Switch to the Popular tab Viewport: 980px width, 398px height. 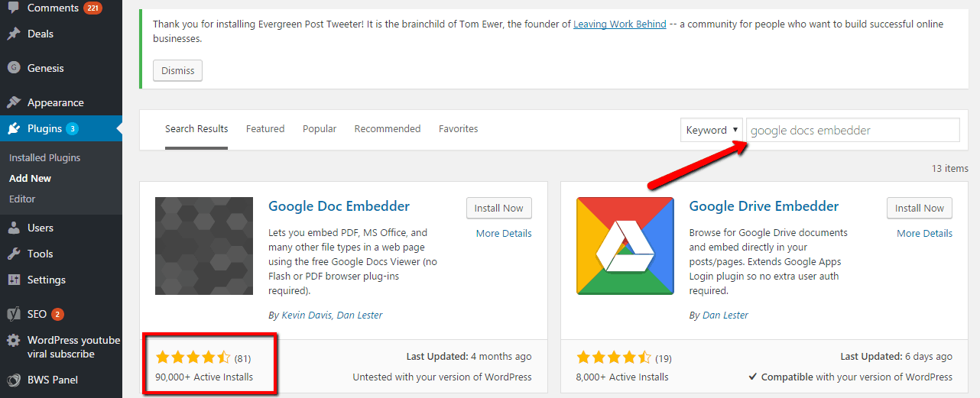[320, 129]
